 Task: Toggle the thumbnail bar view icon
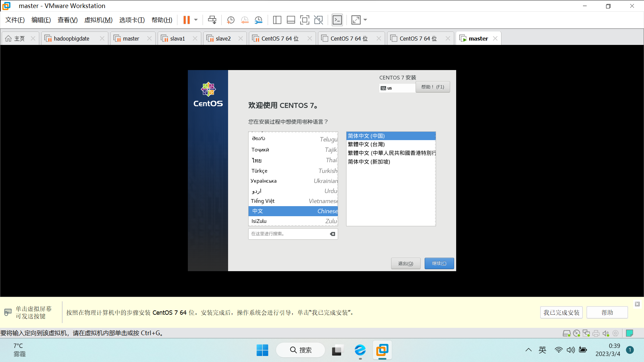(291, 20)
